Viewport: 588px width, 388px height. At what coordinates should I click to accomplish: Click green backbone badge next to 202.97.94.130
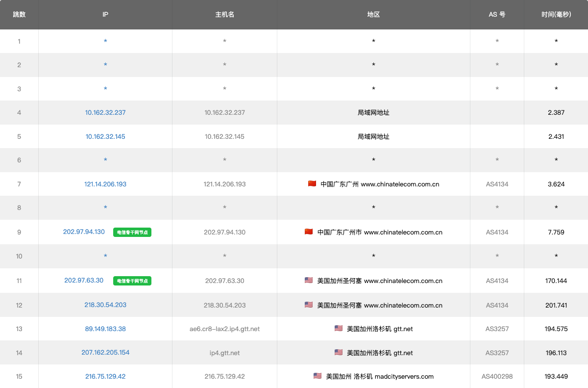pos(132,233)
